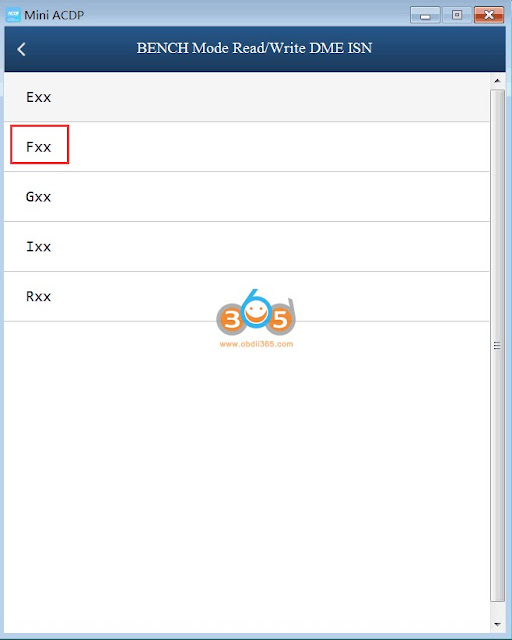
Task: Click the scrollbar up arrow
Action: (497, 81)
